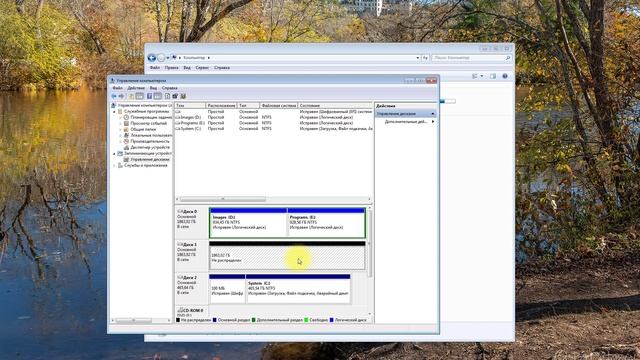This screenshot has width=640, height=360.
Task: Select the 100 МБ partition on Диск 2
Action: point(227,289)
